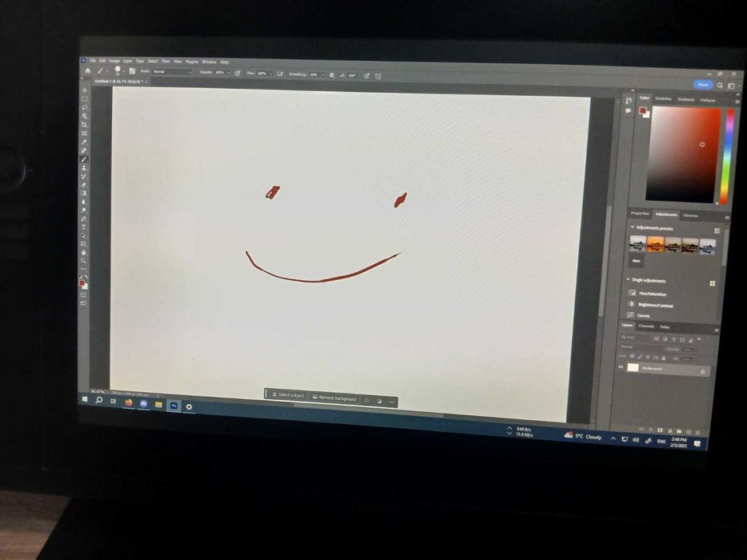Open the layer blend mode Normal dropdown
Screen dimensions: 747x560
[640, 346]
